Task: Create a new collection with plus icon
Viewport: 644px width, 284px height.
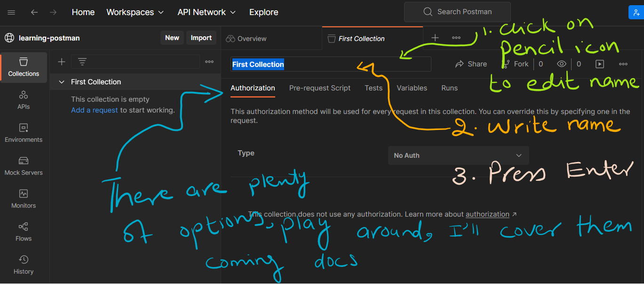Action: (61, 62)
